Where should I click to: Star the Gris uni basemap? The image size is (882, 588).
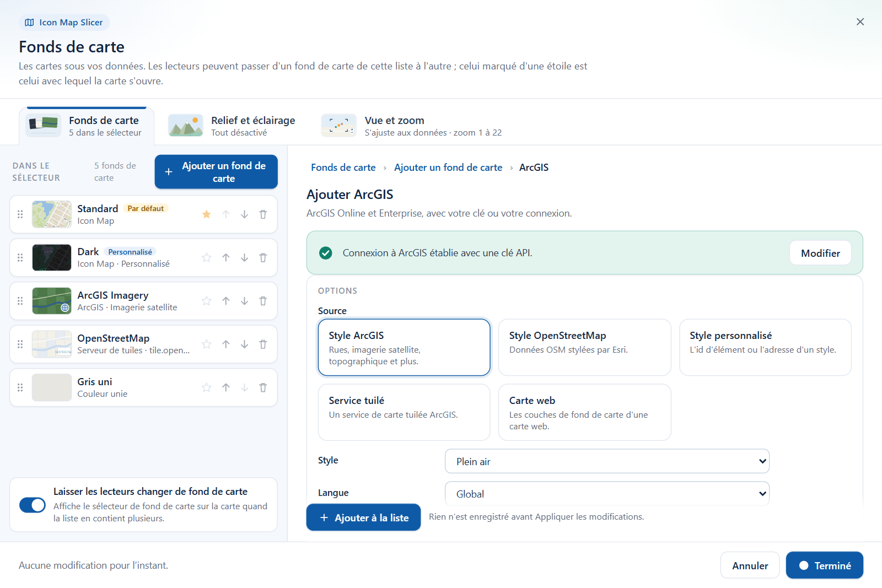pyautogui.click(x=207, y=387)
